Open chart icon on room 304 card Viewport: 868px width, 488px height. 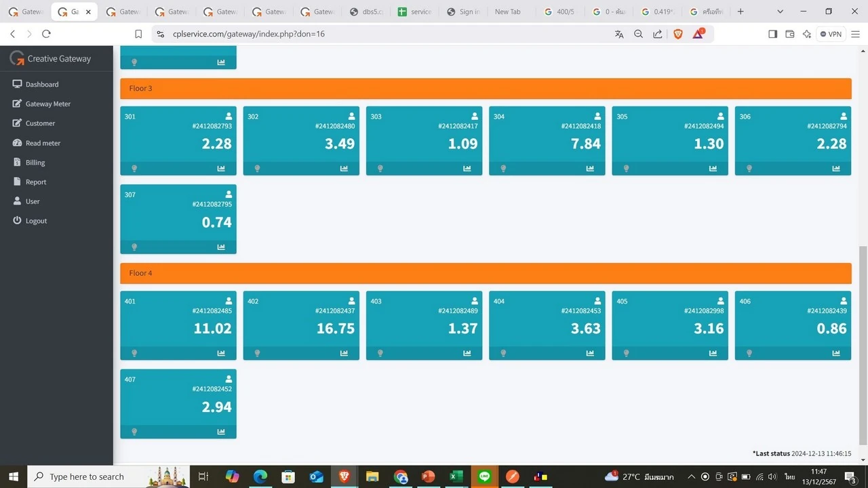point(590,168)
